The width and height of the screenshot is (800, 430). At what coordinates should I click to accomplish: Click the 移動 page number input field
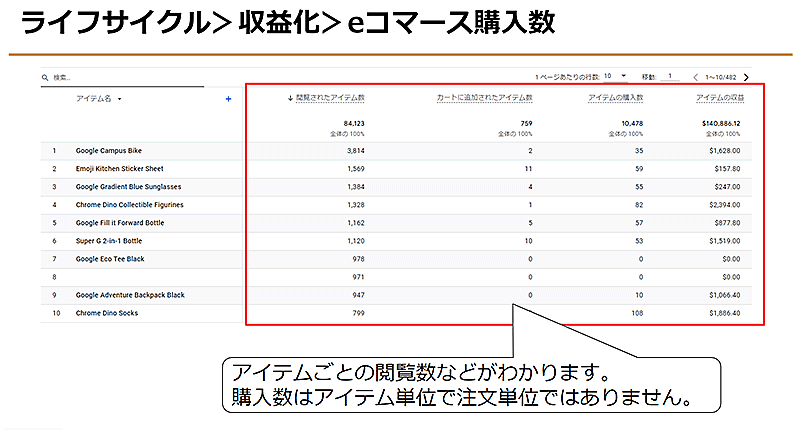(x=669, y=77)
